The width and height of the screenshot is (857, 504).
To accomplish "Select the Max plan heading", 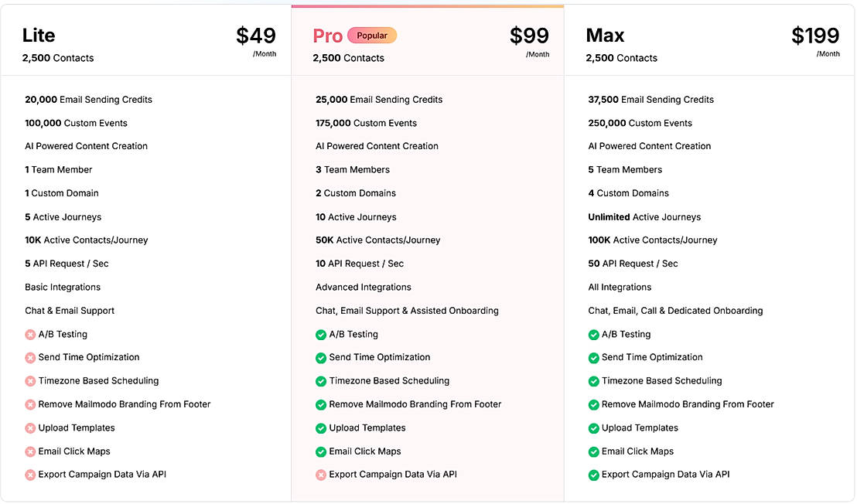I will coord(605,36).
